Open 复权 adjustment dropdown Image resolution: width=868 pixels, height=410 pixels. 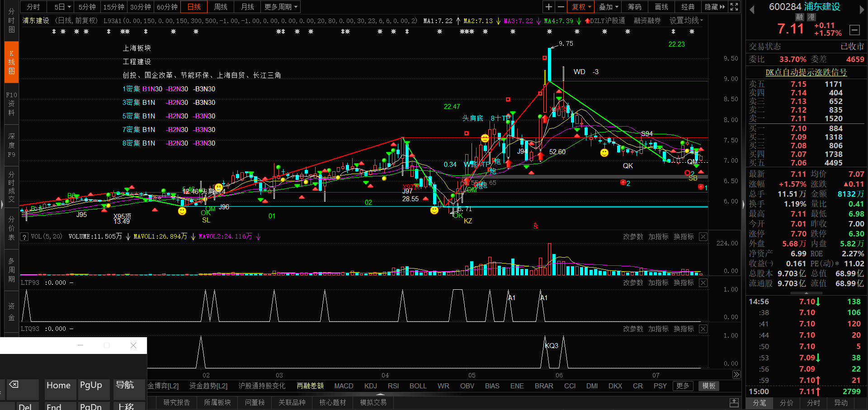581,7
